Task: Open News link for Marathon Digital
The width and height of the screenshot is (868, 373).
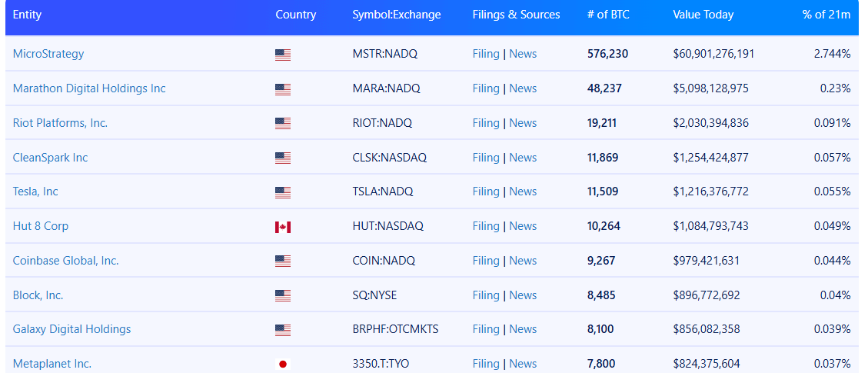Action: (x=523, y=88)
